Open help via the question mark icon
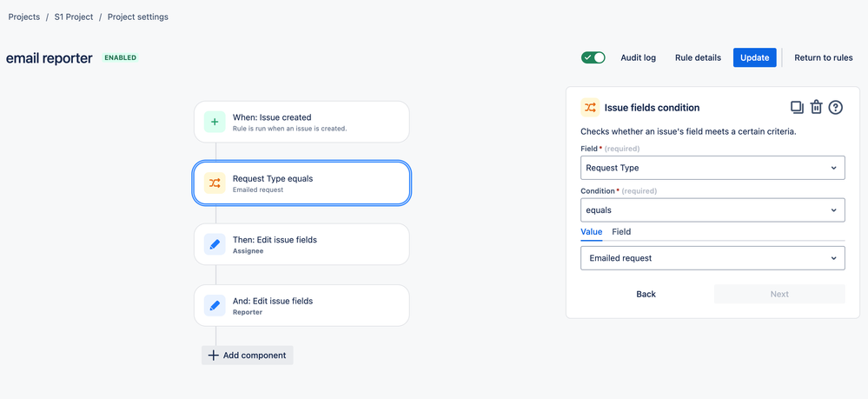 (836, 107)
